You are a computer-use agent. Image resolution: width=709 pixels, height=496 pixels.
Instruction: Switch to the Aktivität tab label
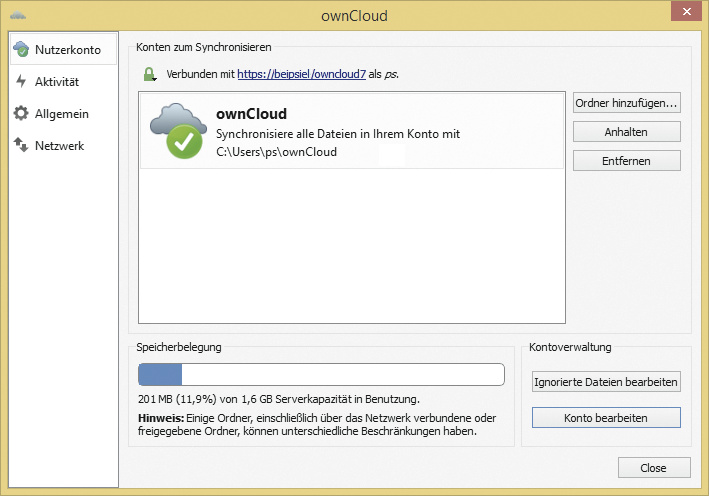coord(57,81)
